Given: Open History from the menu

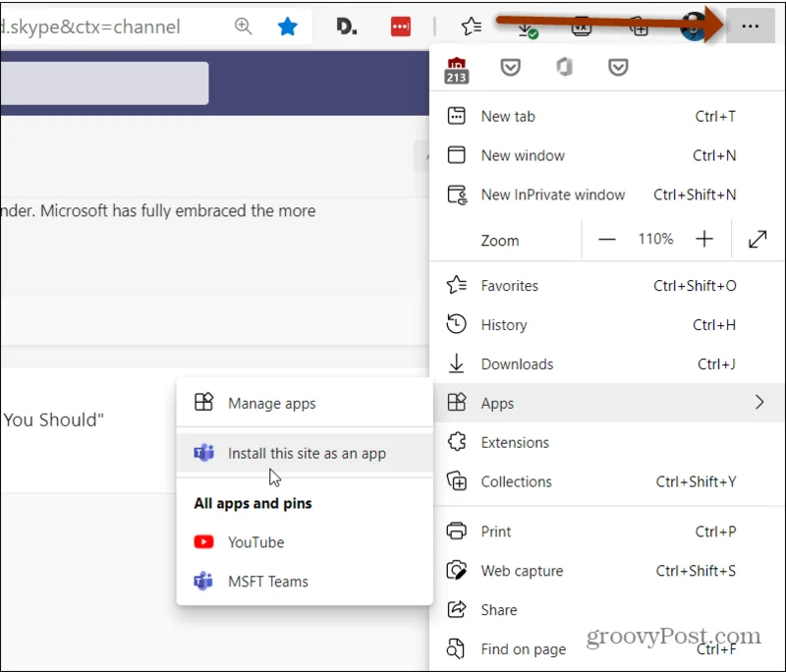Looking at the screenshot, I should click(607, 325).
